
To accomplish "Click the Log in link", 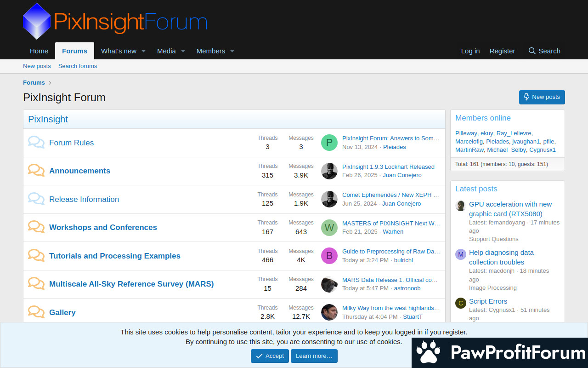I will tap(470, 51).
